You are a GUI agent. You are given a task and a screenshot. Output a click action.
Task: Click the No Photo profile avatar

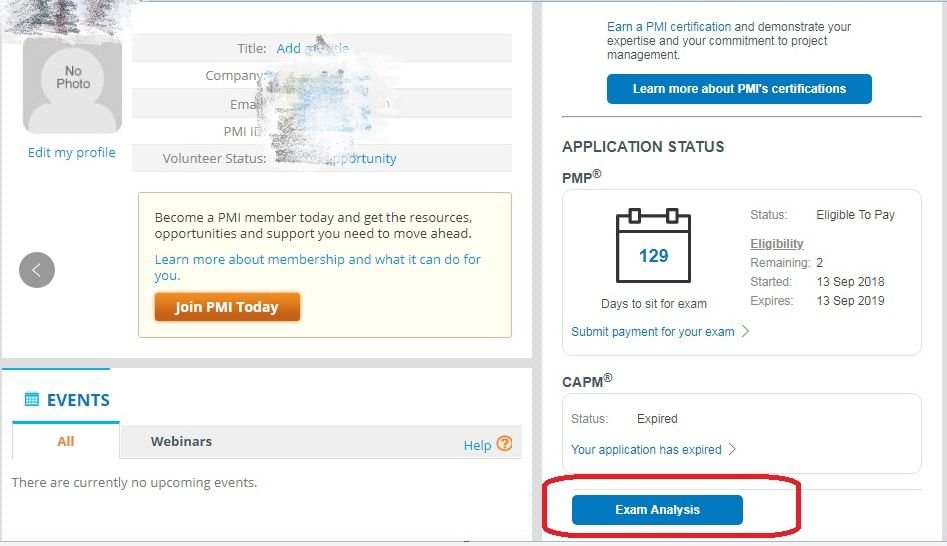tap(72, 84)
